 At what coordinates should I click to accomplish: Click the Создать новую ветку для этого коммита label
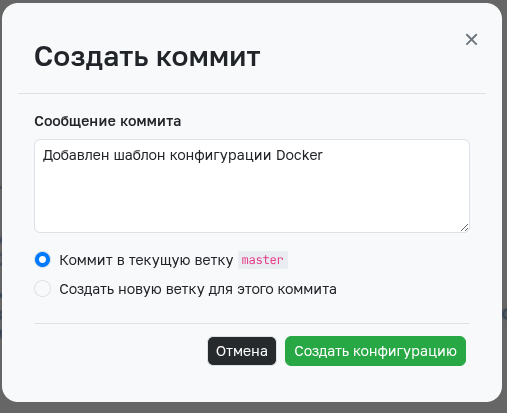point(198,289)
